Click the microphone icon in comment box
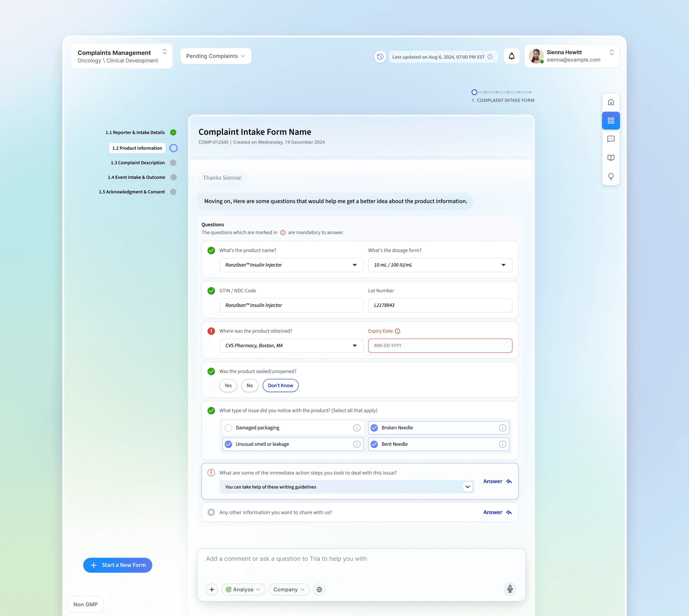689x616 pixels. coord(510,589)
